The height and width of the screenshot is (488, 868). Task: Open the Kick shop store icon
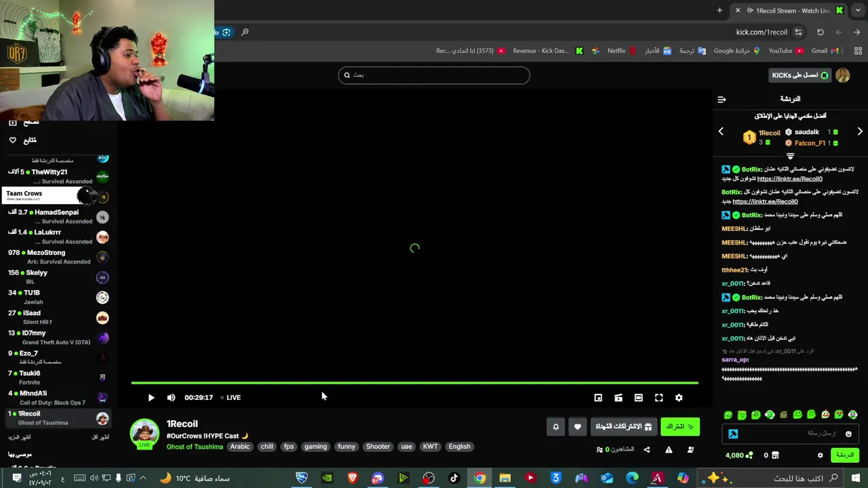[x=775, y=455]
